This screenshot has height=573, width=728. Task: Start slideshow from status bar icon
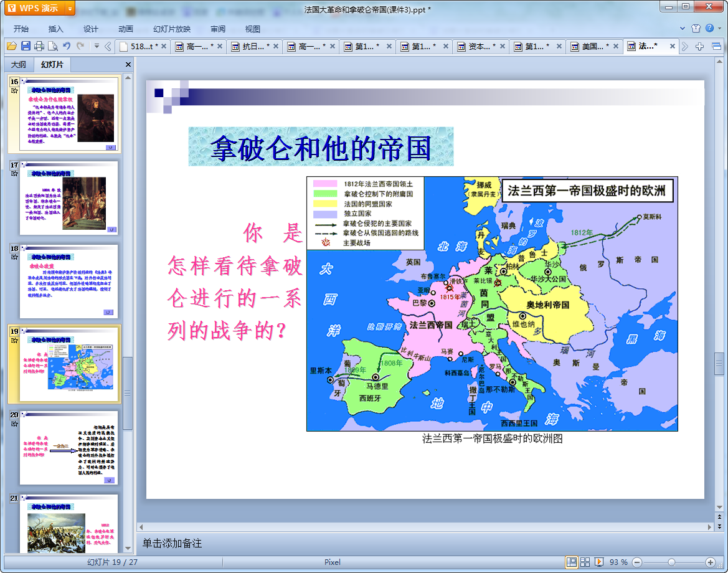click(599, 562)
